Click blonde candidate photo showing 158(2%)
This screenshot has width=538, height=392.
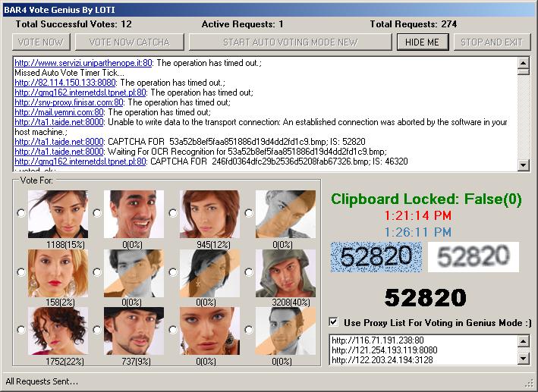point(58,273)
